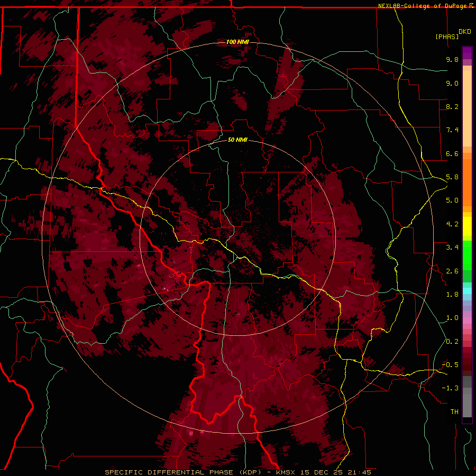Choose the 1.0 scale value
Screen dimensions: 476x476
click(452, 318)
